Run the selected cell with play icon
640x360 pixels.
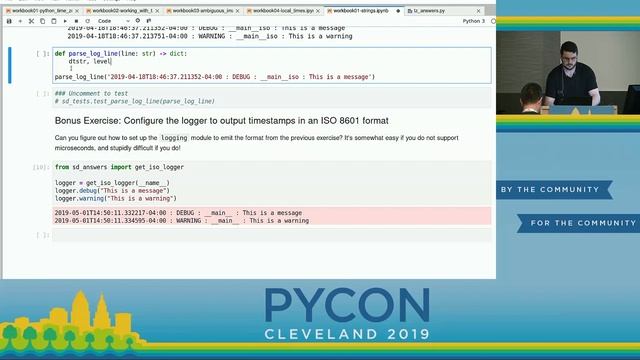pyautogui.click(x=65, y=21)
